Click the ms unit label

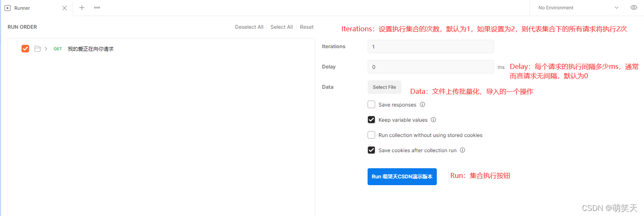point(501,67)
